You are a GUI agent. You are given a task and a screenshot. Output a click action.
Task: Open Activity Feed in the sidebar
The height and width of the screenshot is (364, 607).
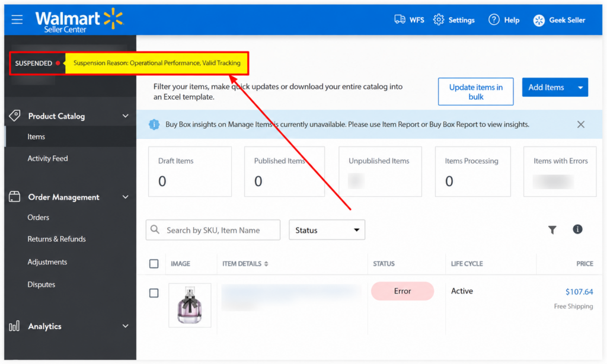pyautogui.click(x=47, y=158)
